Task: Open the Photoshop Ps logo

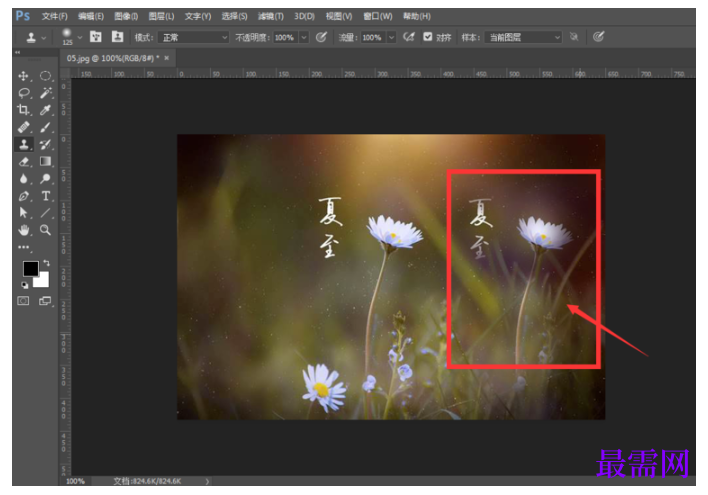Action: click(23, 16)
